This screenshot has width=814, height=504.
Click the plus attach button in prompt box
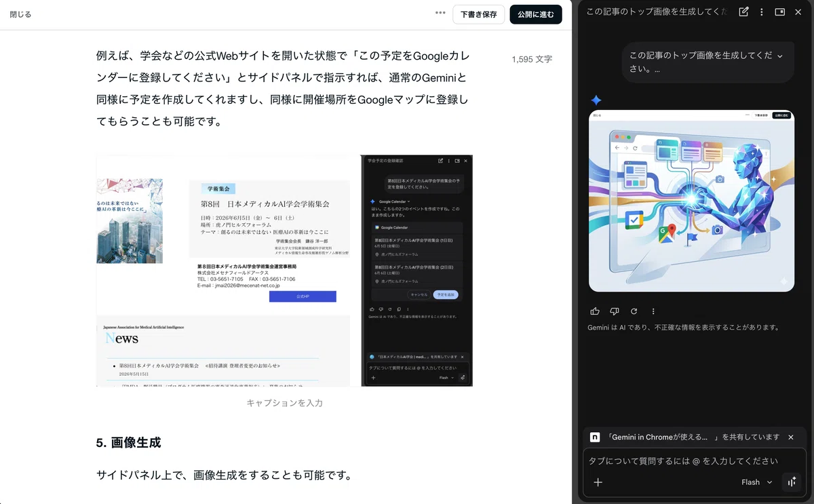[598, 482]
